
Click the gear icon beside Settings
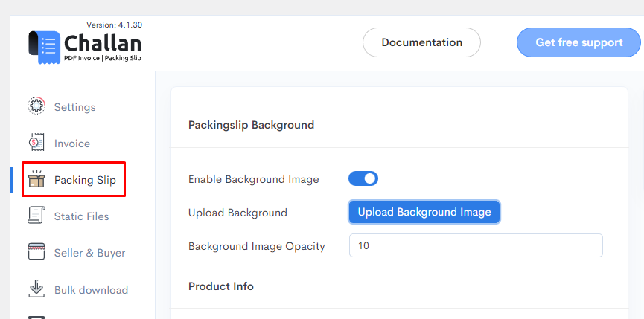[36, 106]
